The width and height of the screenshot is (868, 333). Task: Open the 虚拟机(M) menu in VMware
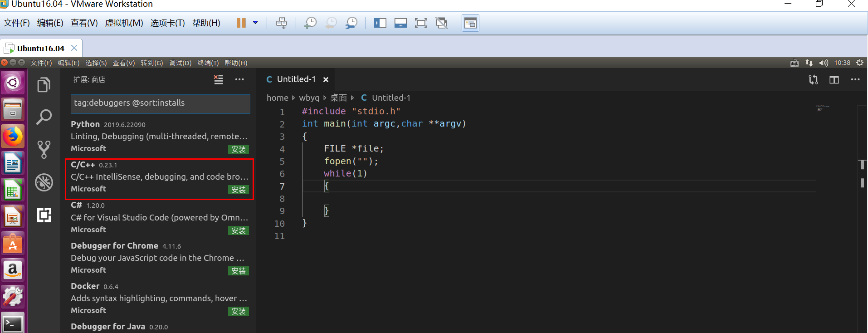[124, 23]
